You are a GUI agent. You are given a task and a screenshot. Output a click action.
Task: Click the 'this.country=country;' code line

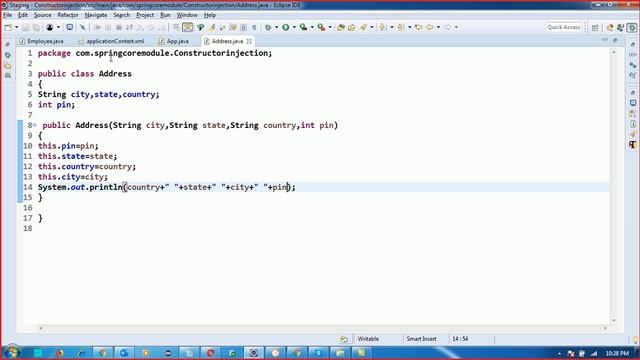pos(87,167)
